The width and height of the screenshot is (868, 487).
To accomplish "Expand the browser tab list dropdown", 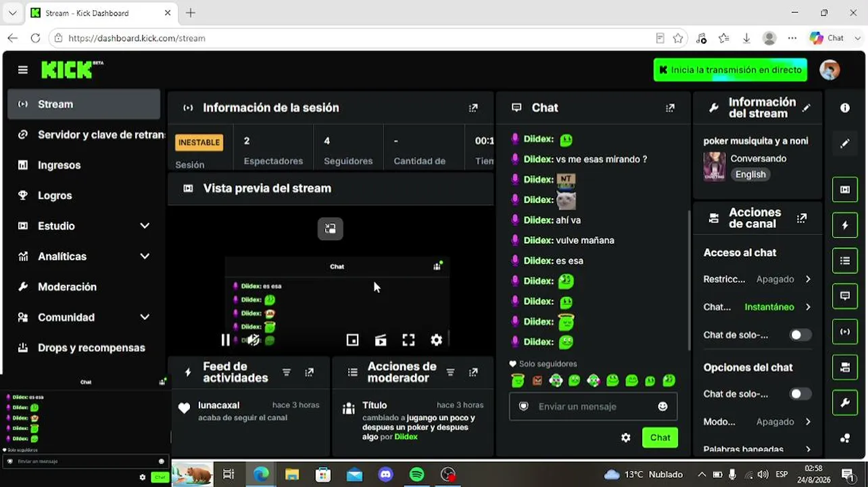I will point(12,13).
